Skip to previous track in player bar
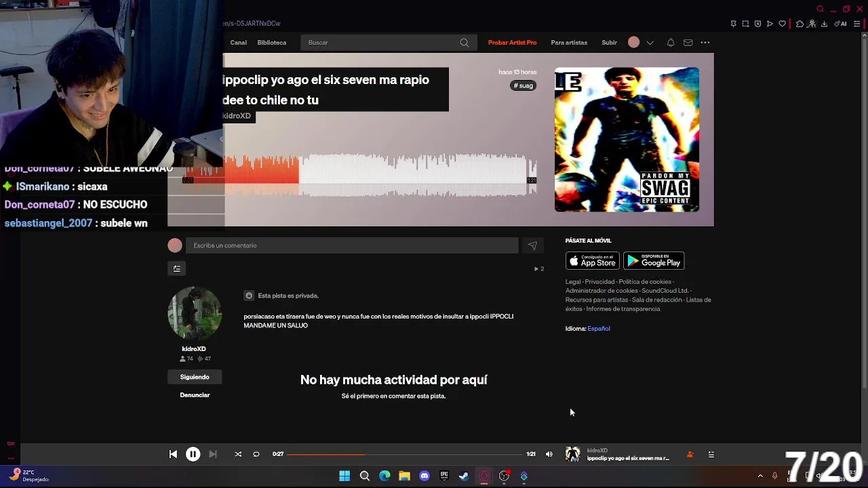The width and height of the screenshot is (868, 488). [173, 455]
